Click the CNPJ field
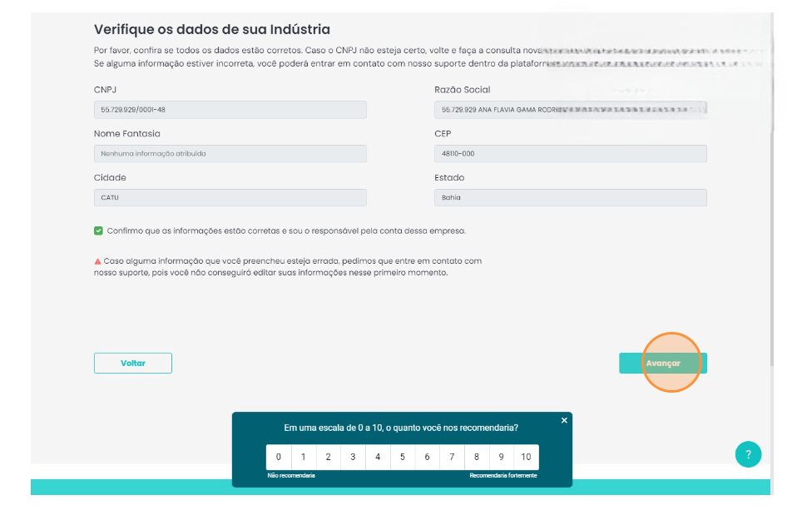Screen dimensions: 812x510 click(230, 110)
